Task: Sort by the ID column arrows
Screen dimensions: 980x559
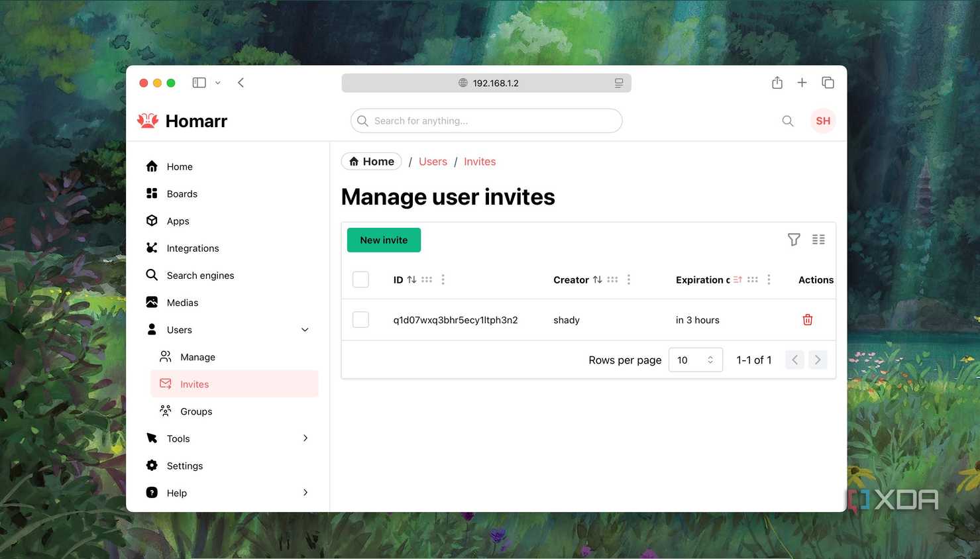Action: click(x=411, y=279)
